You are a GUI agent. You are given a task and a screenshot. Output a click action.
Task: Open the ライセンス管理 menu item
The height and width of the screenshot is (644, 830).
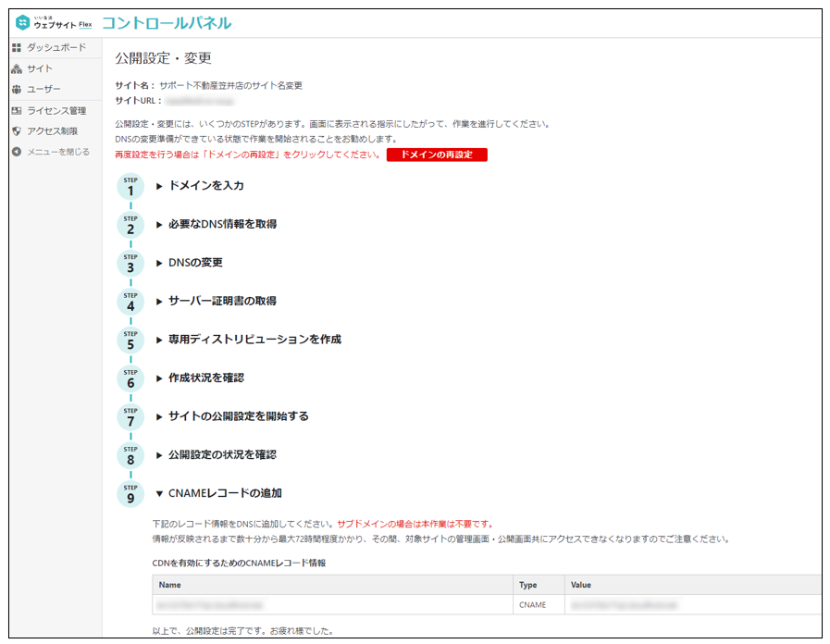[x=56, y=111]
